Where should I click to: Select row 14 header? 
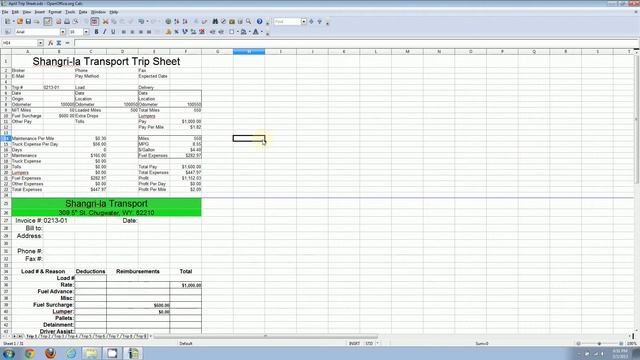coord(6,138)
